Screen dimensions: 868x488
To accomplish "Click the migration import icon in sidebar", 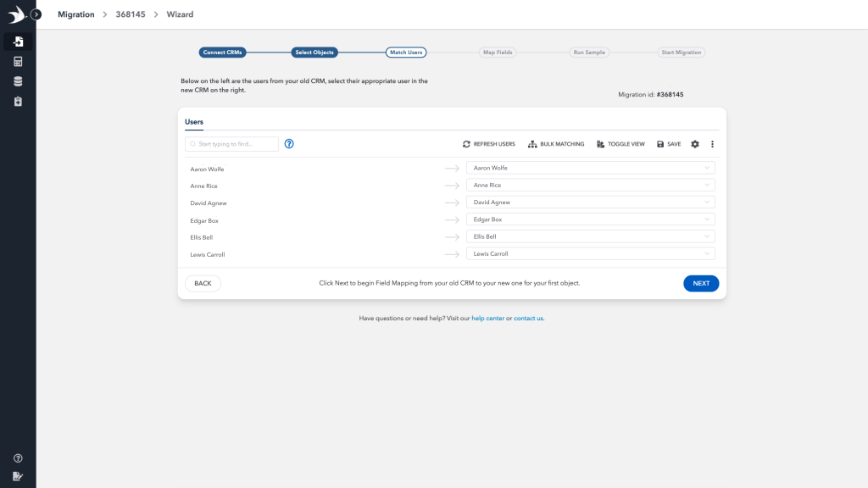I will [18, 42].
